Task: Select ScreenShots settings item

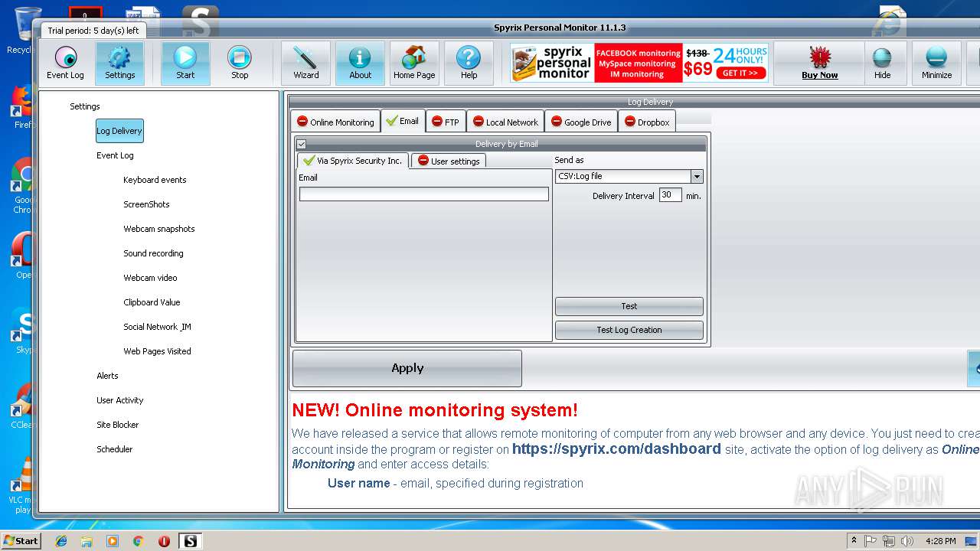Action: [x=146, y=204]
